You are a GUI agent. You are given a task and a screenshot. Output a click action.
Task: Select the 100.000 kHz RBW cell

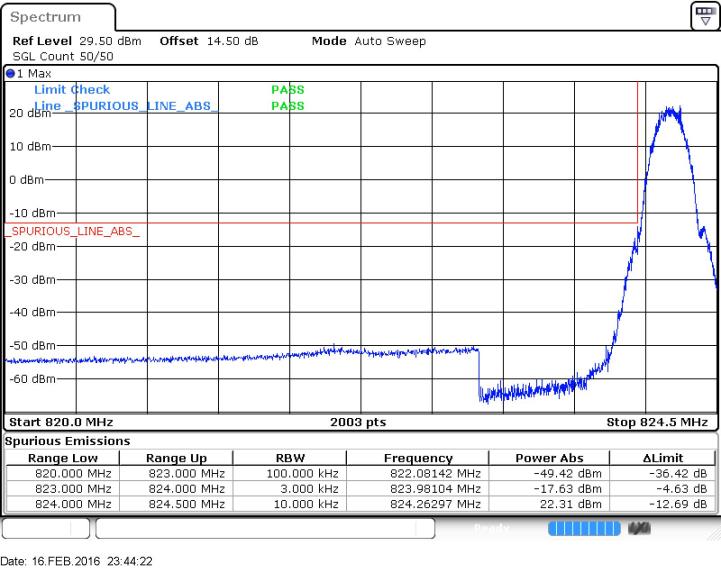(290, 474)
